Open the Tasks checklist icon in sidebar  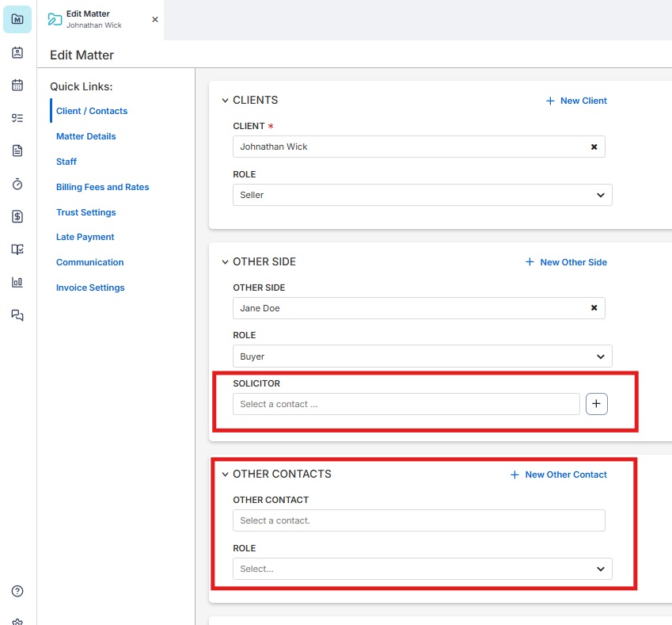(x=17, y=118)
